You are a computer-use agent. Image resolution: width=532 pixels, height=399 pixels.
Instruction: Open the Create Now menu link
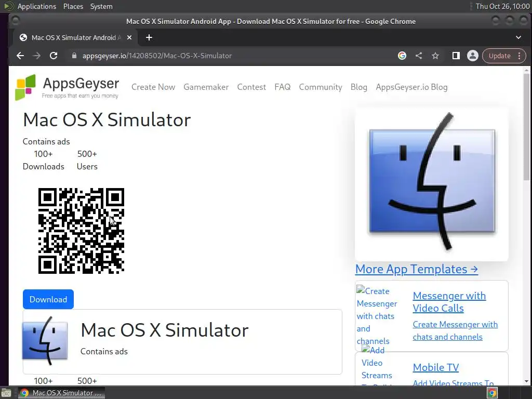(153, 87)
